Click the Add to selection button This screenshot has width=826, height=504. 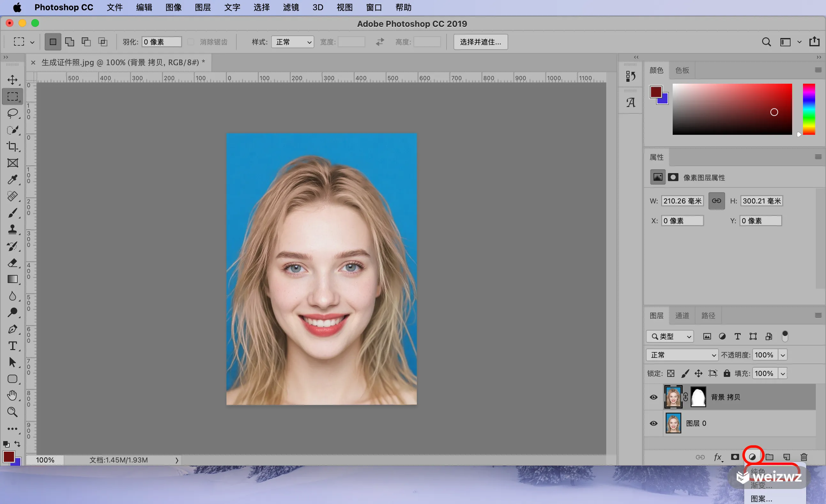tap(69, 42)
